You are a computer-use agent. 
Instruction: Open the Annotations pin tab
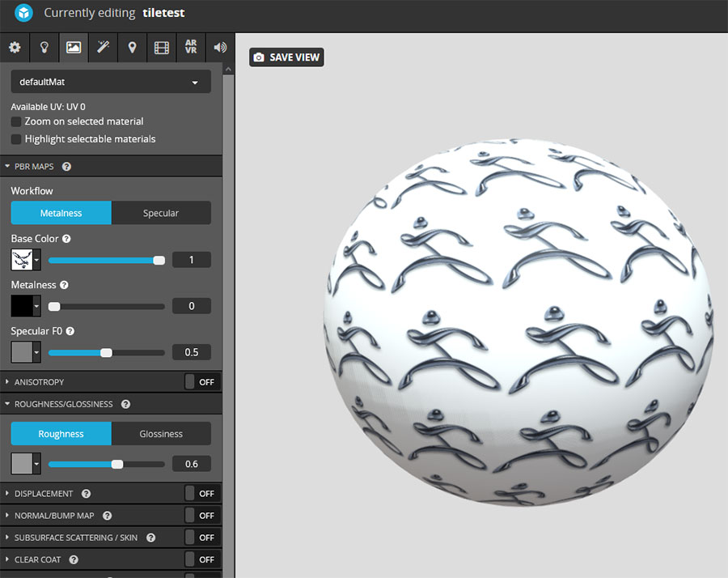pyautogui.click(x=132, y=48)
